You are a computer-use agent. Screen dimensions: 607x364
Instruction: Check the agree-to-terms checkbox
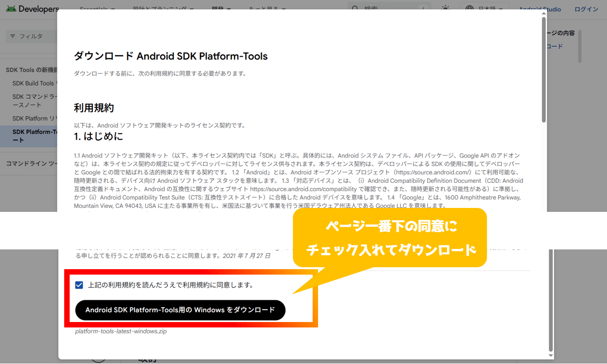[x=79, y=285]
